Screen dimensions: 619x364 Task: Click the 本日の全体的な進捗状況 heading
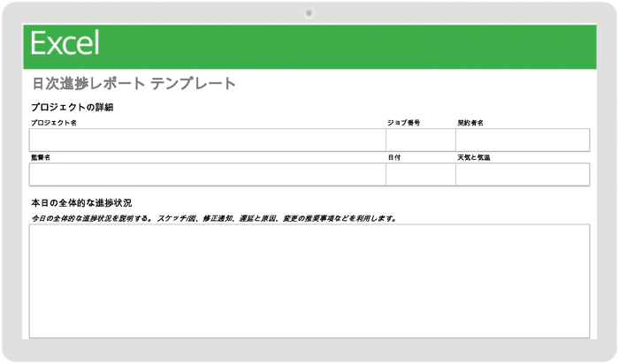click(81, 203)
